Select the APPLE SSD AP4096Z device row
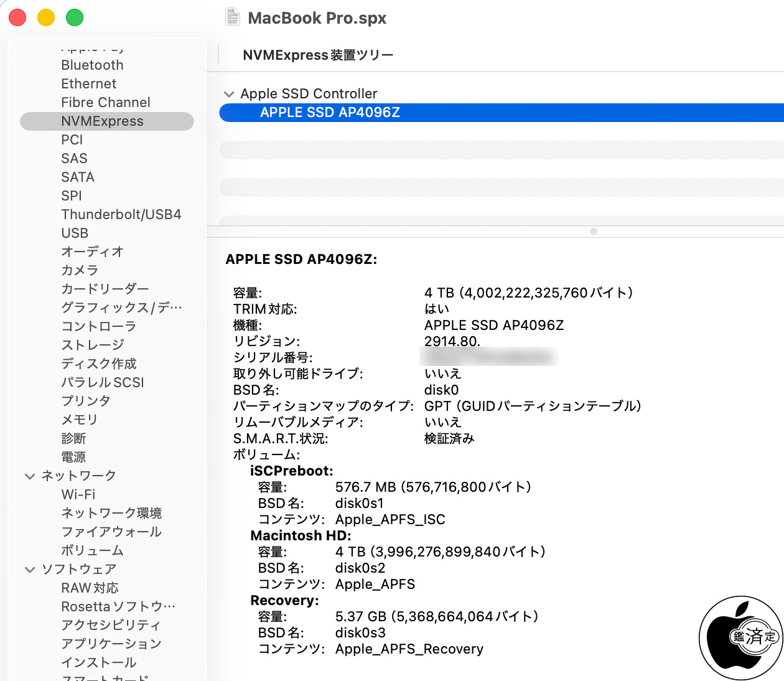The image size is (784, 681). tap(330, 113)
